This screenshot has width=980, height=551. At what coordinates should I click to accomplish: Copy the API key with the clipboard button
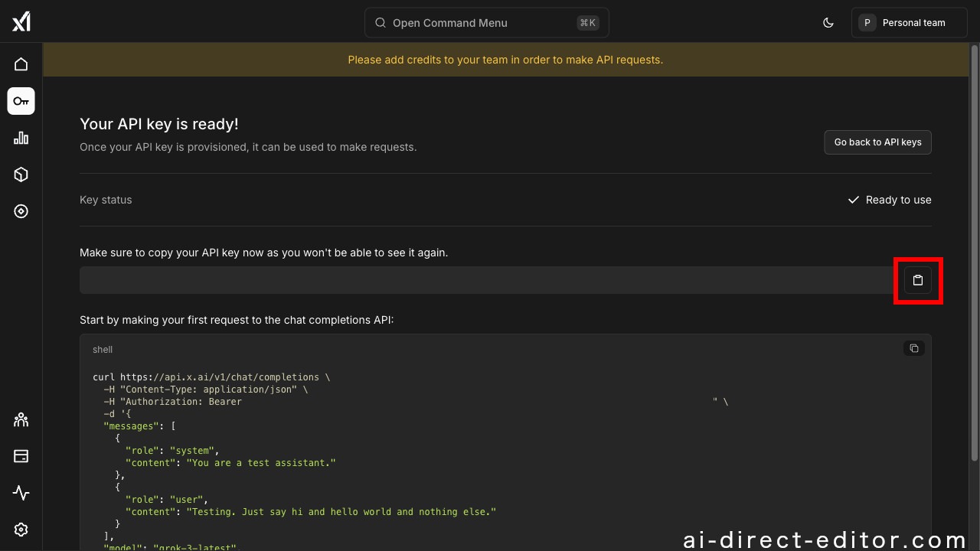(x=918, y=280)
